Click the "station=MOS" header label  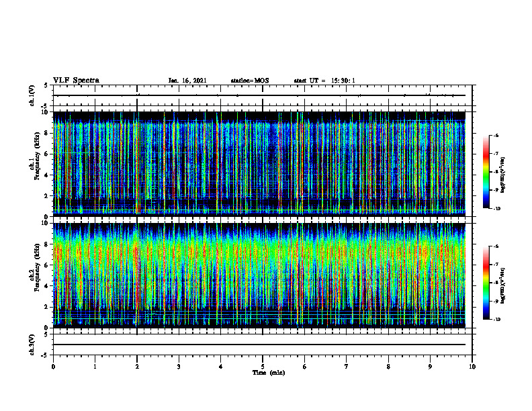click(x=250, y=81)
